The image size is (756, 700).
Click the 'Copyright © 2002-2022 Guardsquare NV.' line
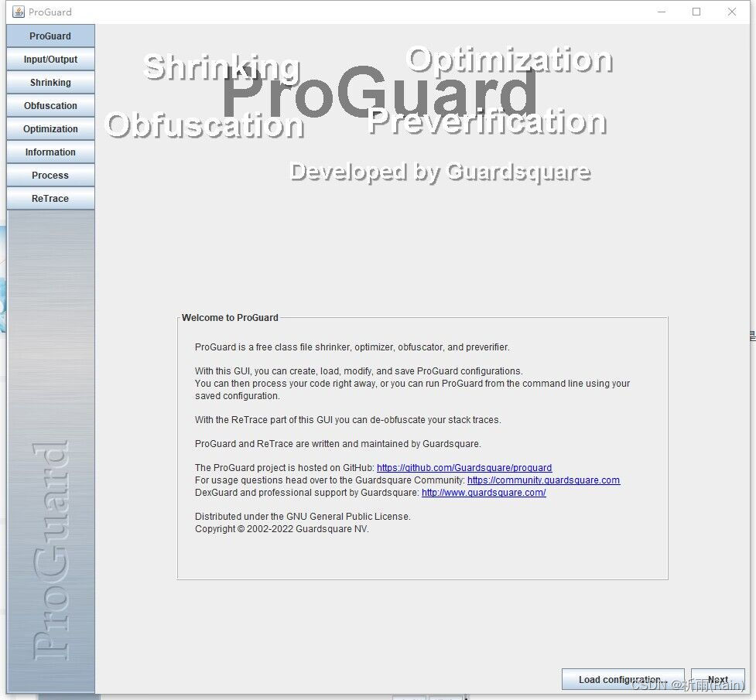[282, 529]
